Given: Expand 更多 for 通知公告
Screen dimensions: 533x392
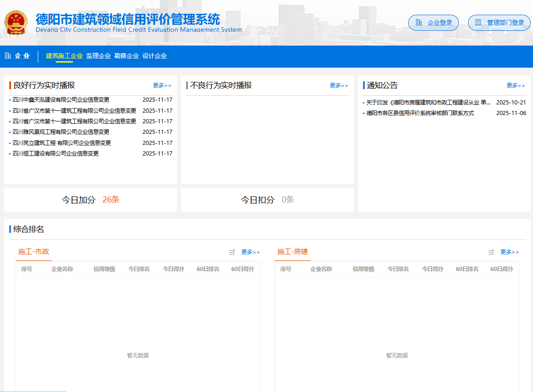Looking at the screenshot, I should [x=516, y=86].
